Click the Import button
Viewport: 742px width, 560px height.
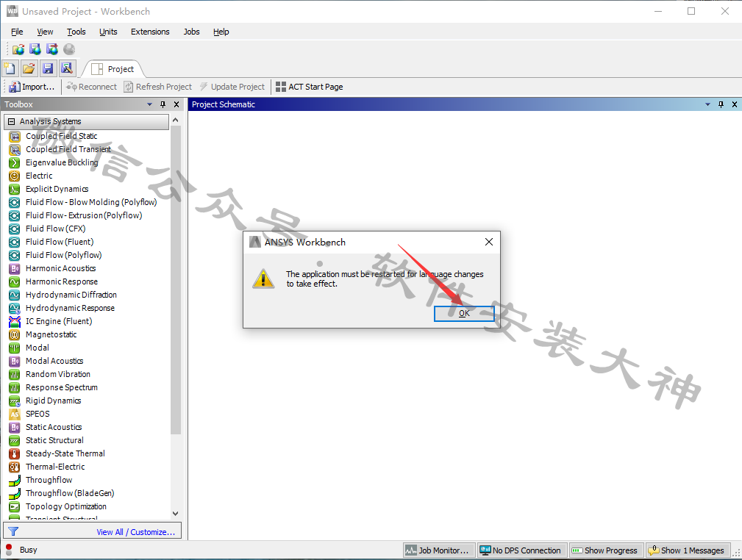32,87
